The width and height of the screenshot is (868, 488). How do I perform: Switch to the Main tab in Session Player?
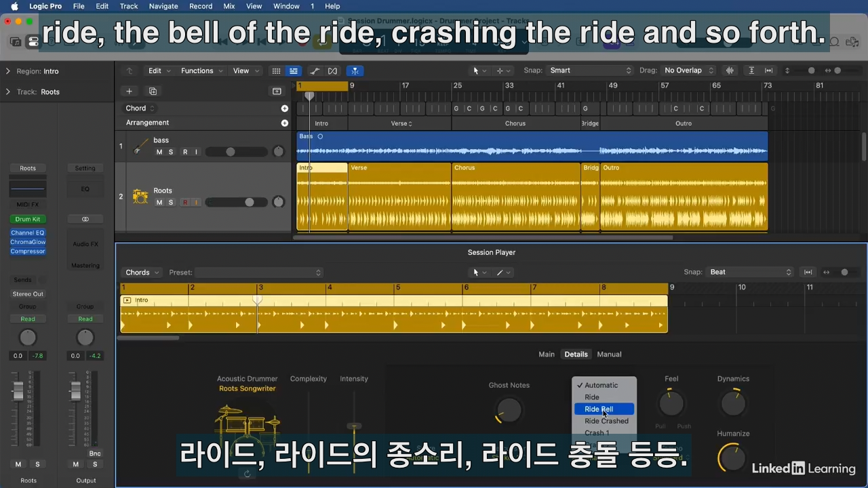coord(547,354)
